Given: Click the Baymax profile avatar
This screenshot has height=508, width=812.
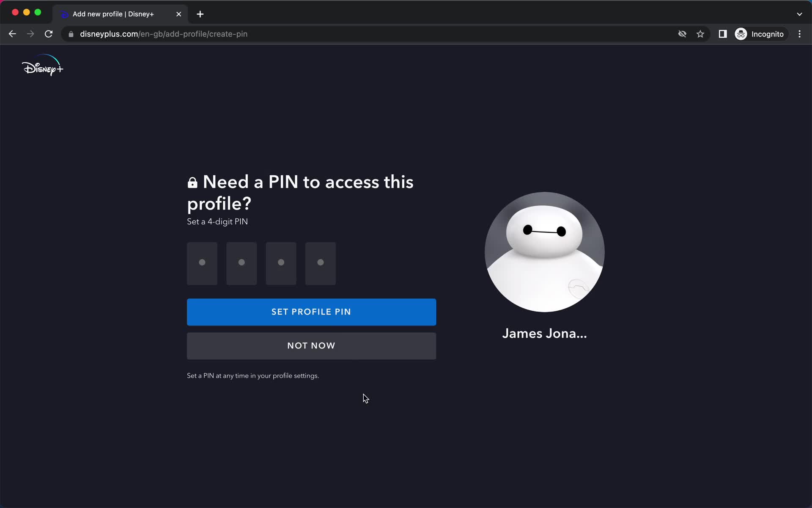Looking at the screenshot, I should tap(544, 252).
